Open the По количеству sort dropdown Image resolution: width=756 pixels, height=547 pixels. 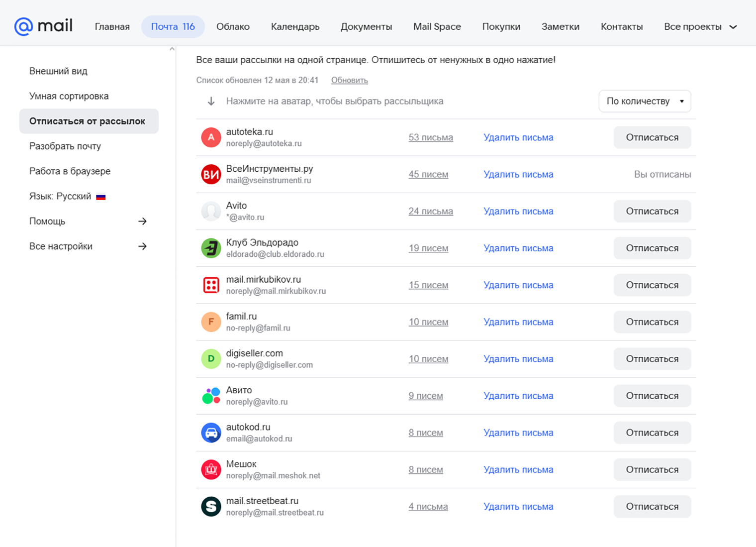[645, 101]
